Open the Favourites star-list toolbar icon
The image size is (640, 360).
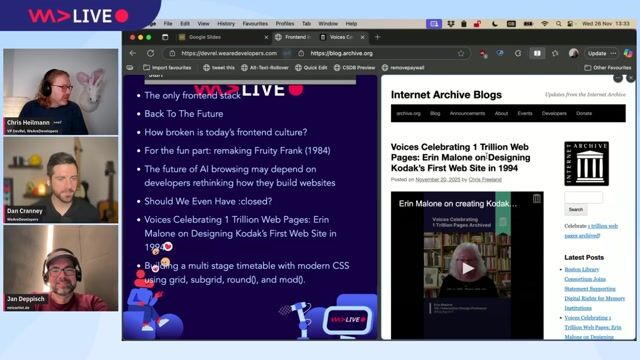(555, 53)
